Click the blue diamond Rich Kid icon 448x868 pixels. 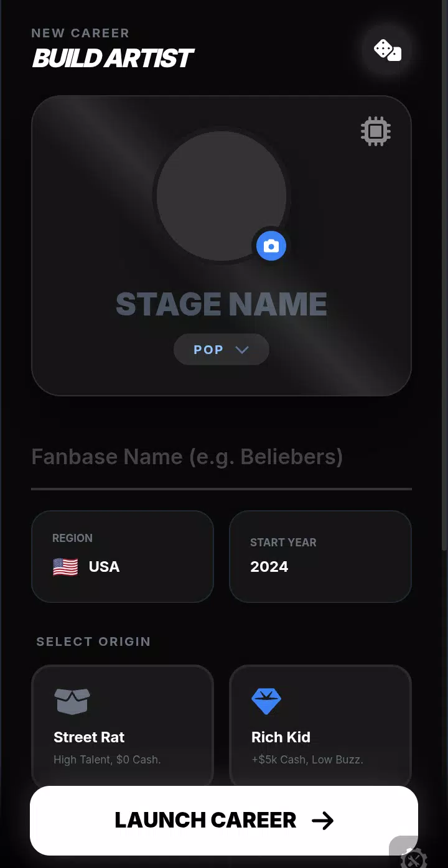click(266, 701)
